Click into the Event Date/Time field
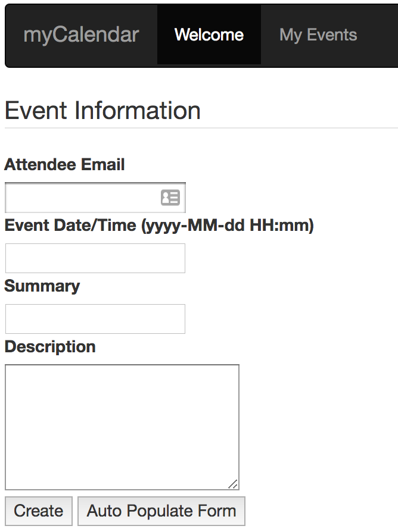Viewport: 398px width, 532px height. tap(95, 258)
